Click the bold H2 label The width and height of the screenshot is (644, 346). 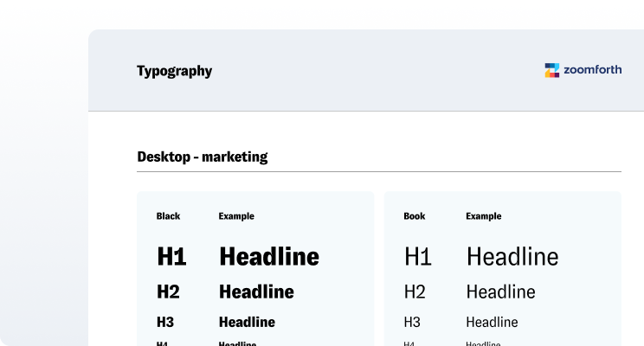pos(168,292)
